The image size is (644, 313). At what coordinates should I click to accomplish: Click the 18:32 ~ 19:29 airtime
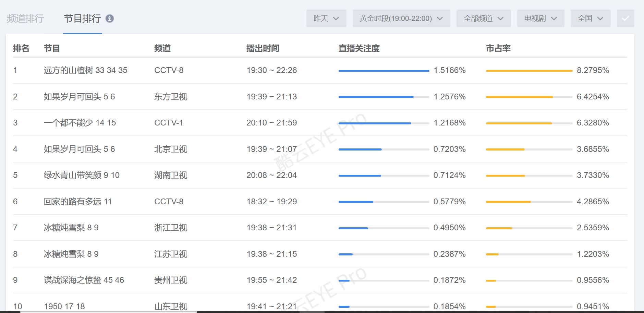coord(272,202)
